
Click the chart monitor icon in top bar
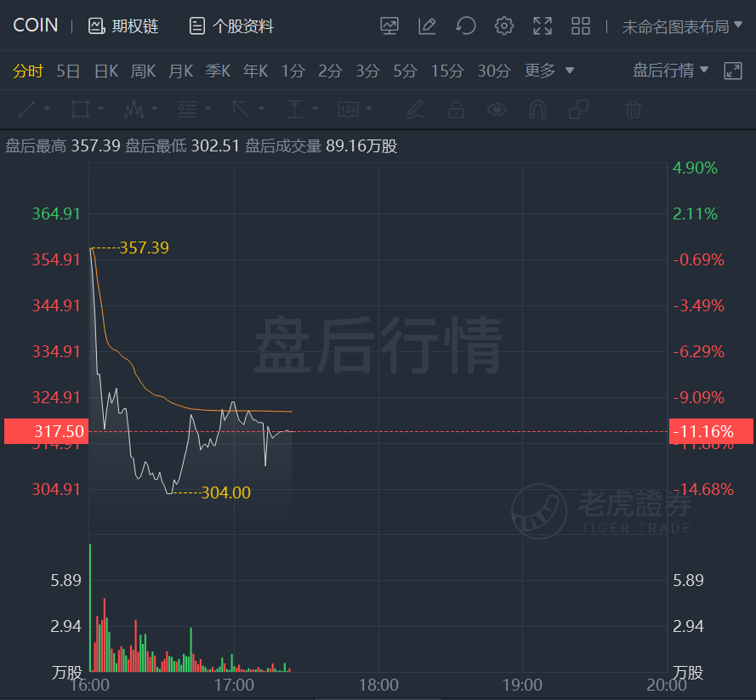389,26
